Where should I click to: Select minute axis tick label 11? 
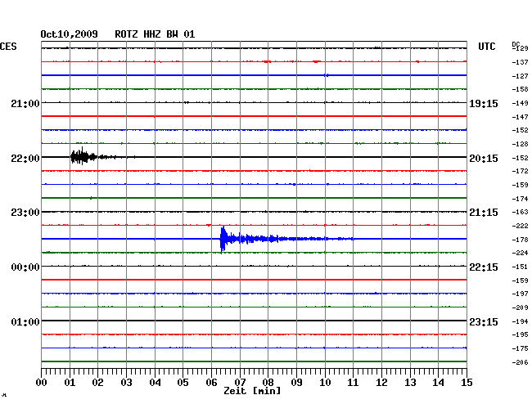(353, 383)
